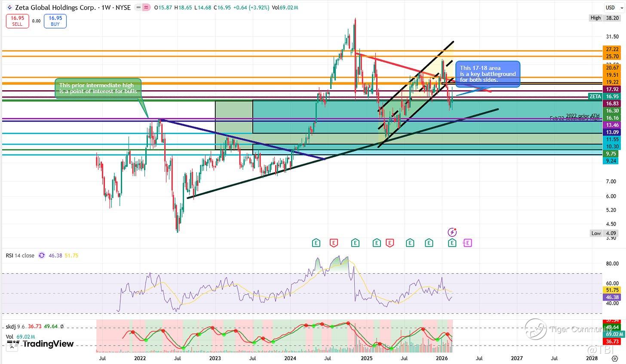Click the ZETA ticker price tag
The image size is (626, 364).
click(x=595, y=96)
